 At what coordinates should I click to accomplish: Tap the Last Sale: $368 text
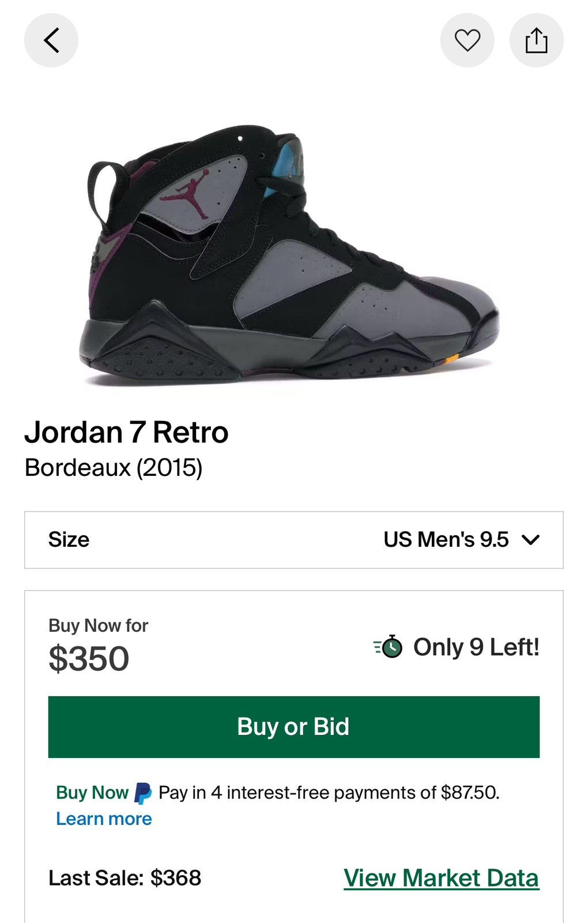(x=125, y=878)
